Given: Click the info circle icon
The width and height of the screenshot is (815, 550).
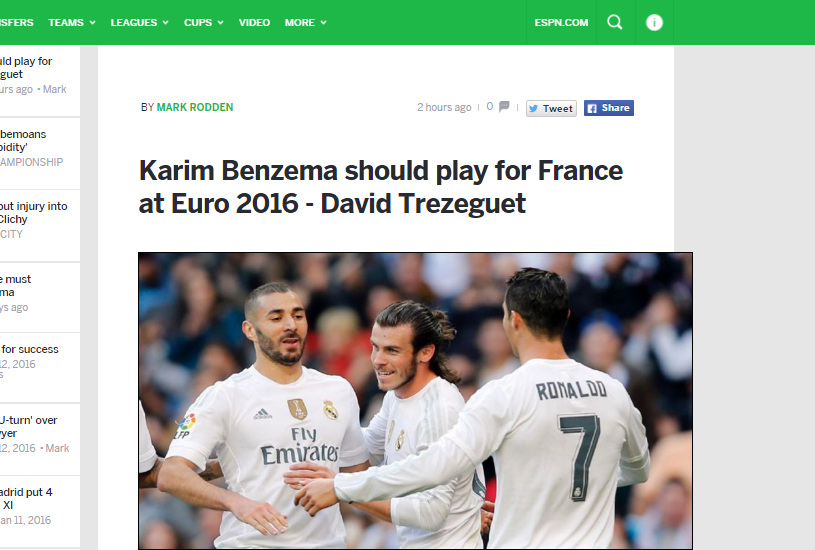Looking at the screenshot, I should (654, 22).
